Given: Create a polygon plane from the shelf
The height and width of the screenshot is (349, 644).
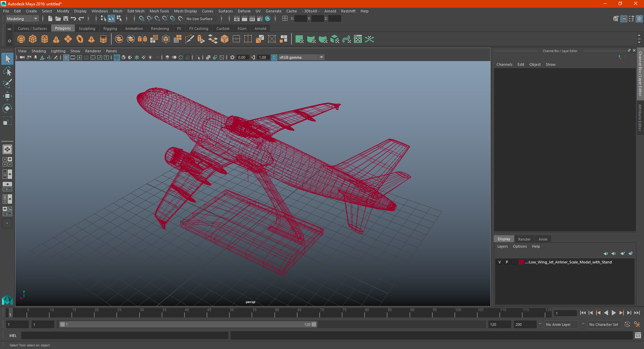Looking at the screenshot, I should tap(68, 39).
